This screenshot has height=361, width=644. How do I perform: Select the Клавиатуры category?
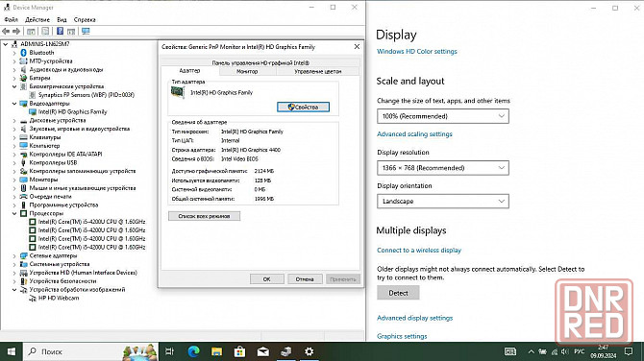point(45,137)
